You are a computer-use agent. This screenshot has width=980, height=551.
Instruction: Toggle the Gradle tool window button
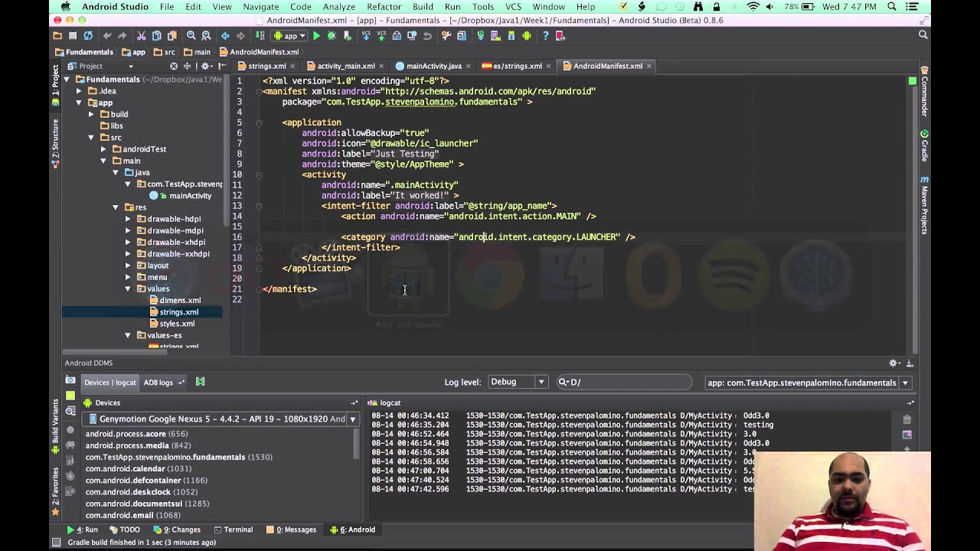coord(924,145)
